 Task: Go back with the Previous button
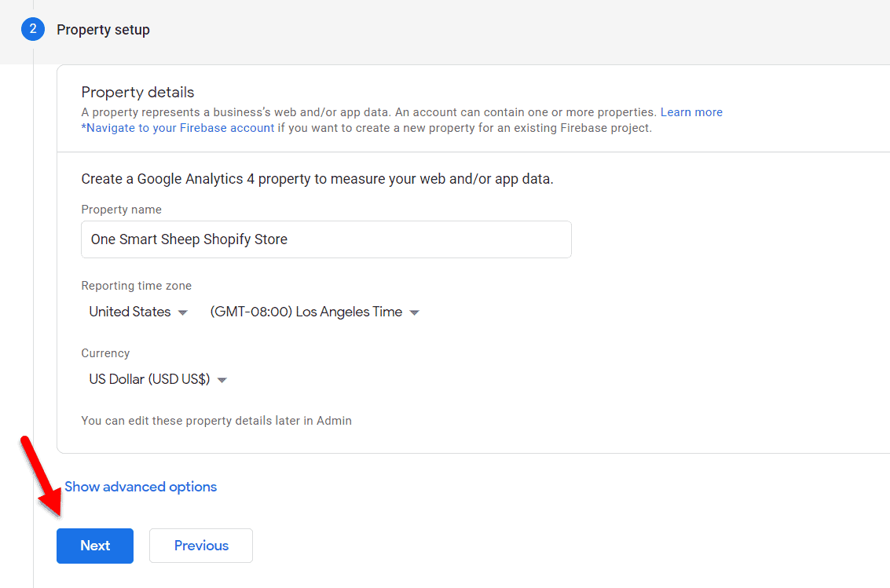pos(201,546)
